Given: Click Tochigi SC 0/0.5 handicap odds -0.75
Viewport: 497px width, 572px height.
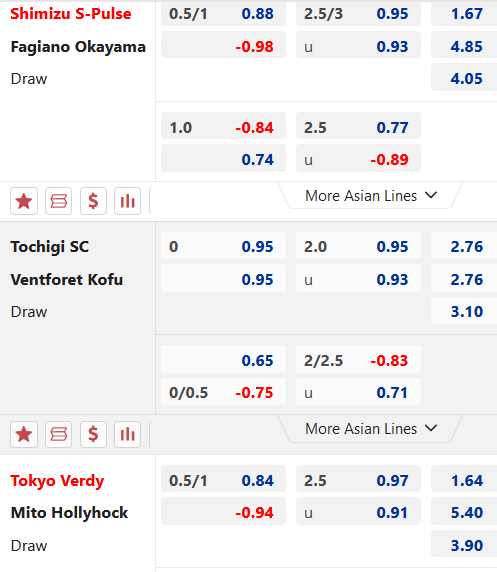Looking at the screenshot, I should (x=223, y=393).
